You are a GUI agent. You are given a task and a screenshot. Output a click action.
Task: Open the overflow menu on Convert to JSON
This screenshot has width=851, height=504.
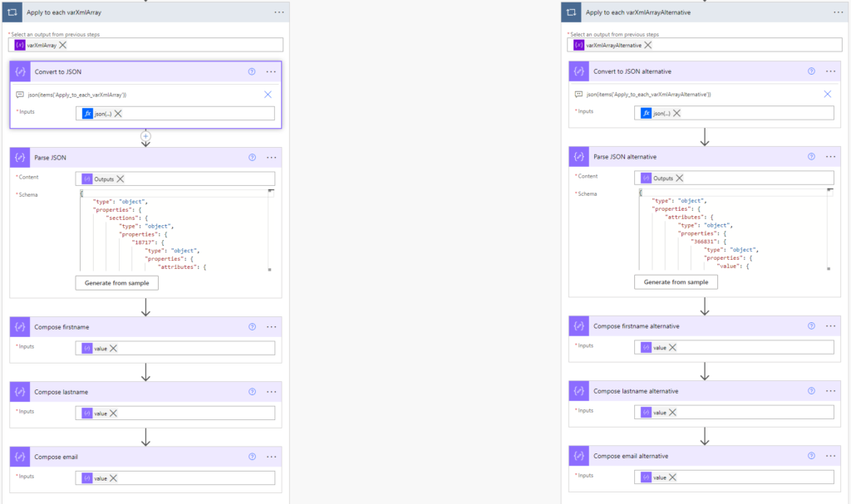pyautogui.click(x=270, y=71)
